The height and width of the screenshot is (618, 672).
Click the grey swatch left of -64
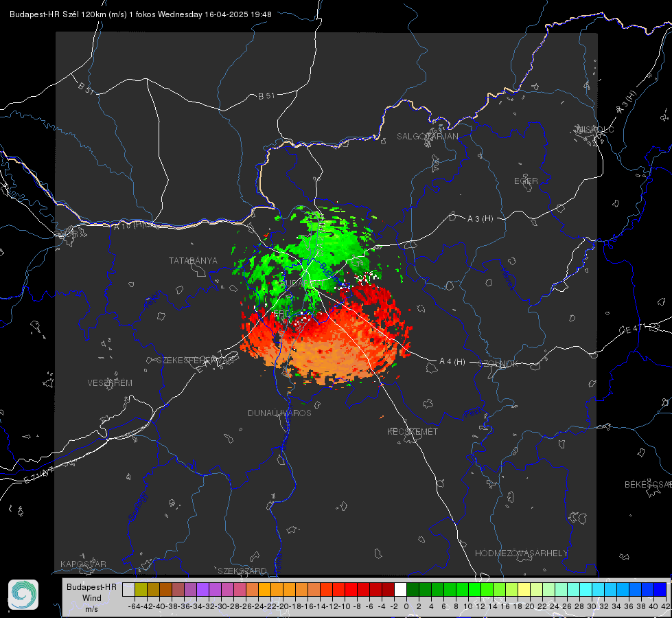pos(128,589)
